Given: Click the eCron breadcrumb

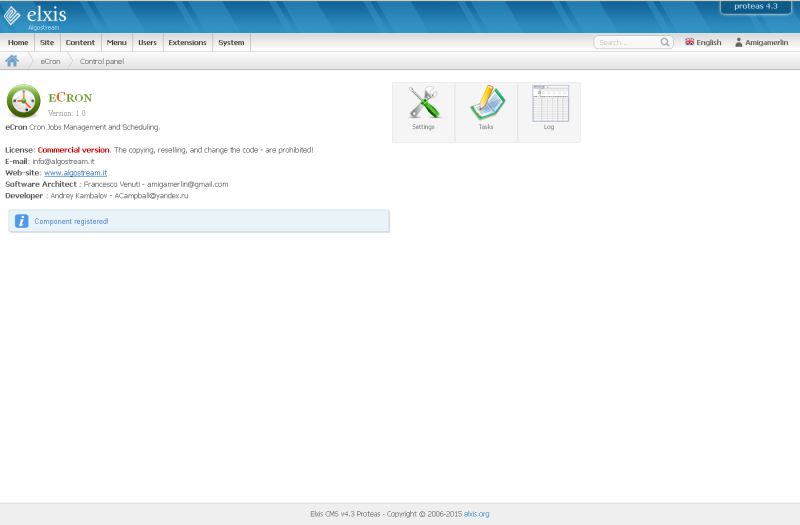Looking at the screenshot, I should (50, 61).
